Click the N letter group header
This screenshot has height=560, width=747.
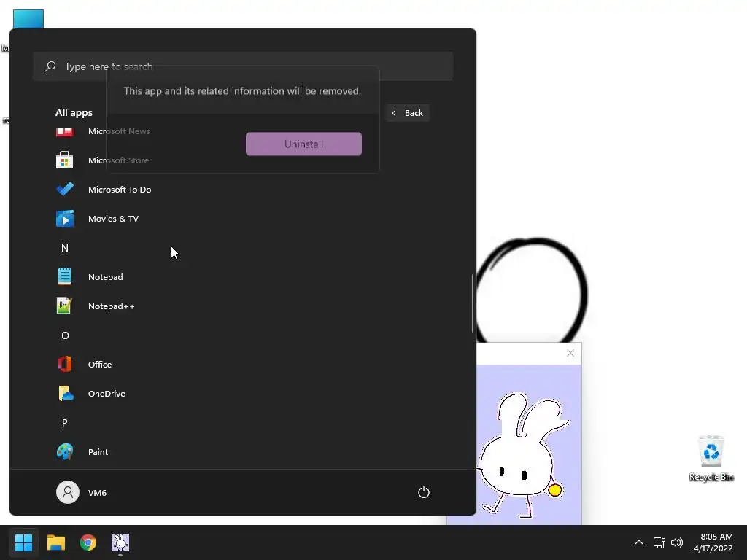(65, 248)
